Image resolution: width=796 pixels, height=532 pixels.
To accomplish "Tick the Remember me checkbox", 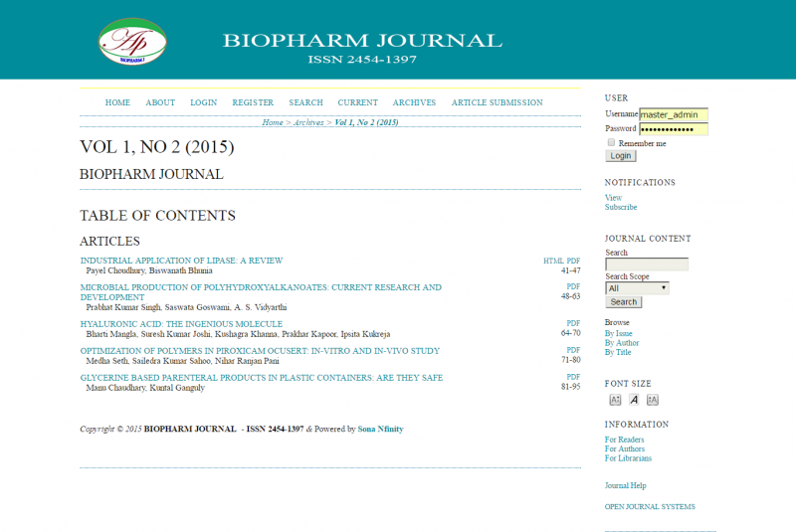I will [611, 142].
